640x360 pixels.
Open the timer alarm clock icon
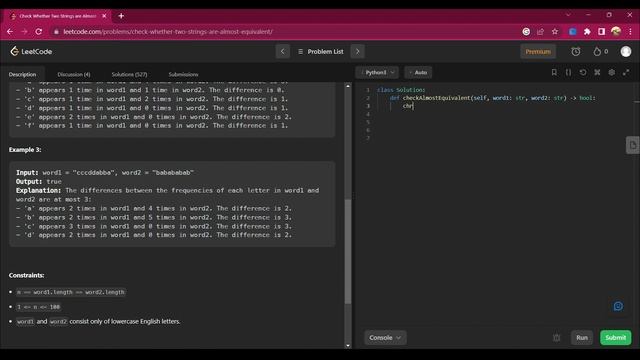tap(576, 51)
